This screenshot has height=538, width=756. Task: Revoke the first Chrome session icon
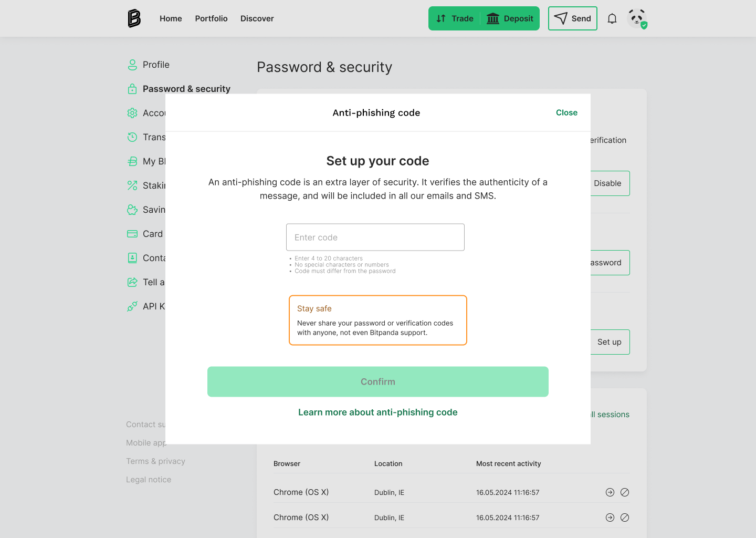(625, 492)
